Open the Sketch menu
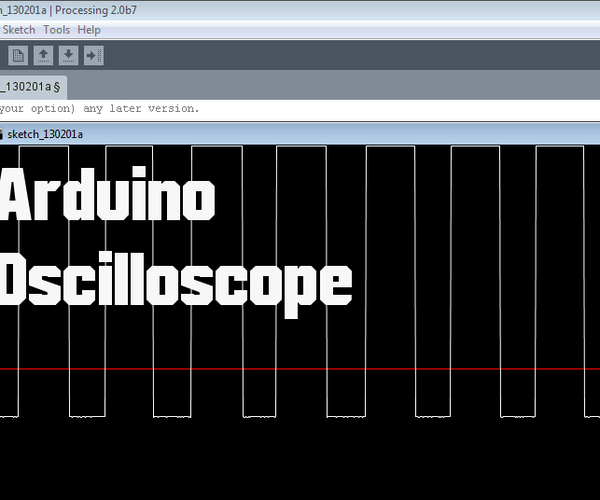Viewport: 600px width, 500px height. point(19,30)
